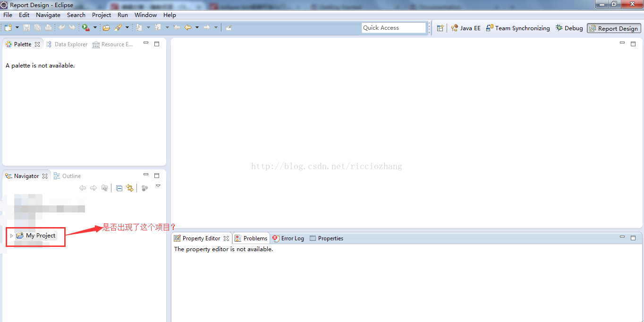The width and height of the screenshot is (644, 322).
Task: Click the Save All toolbar icon
Action: click(37, 28)
